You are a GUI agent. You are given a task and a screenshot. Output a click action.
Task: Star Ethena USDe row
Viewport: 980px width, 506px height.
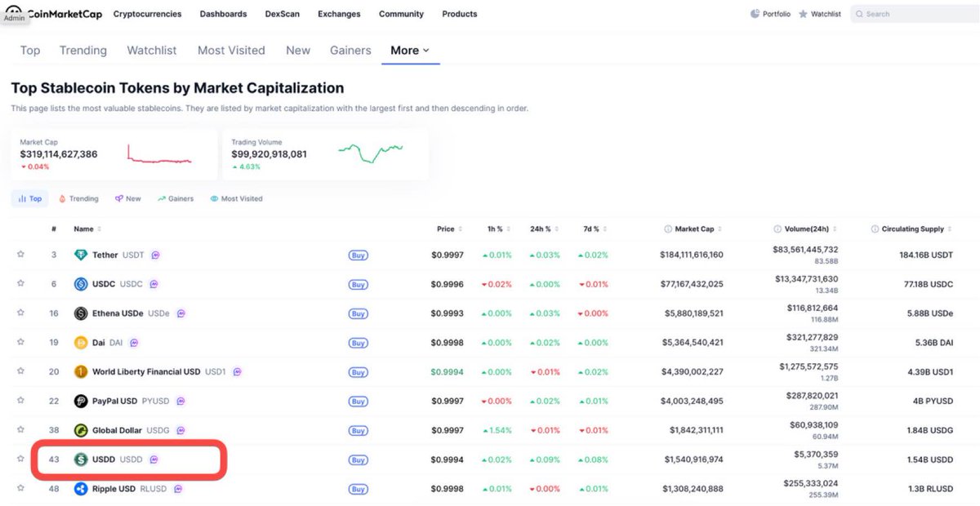pos(20,313)
